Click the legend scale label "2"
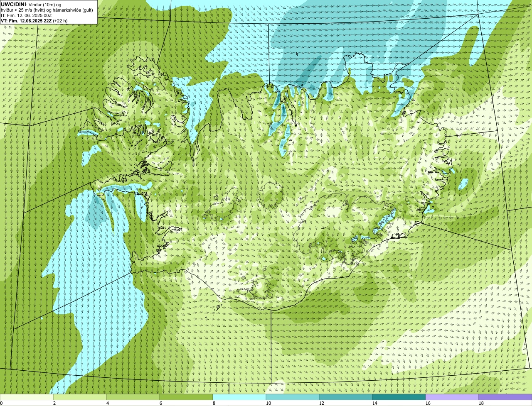The width and height of the screenshot is (532, 406). pyautogui.click(x=54, y=403)
